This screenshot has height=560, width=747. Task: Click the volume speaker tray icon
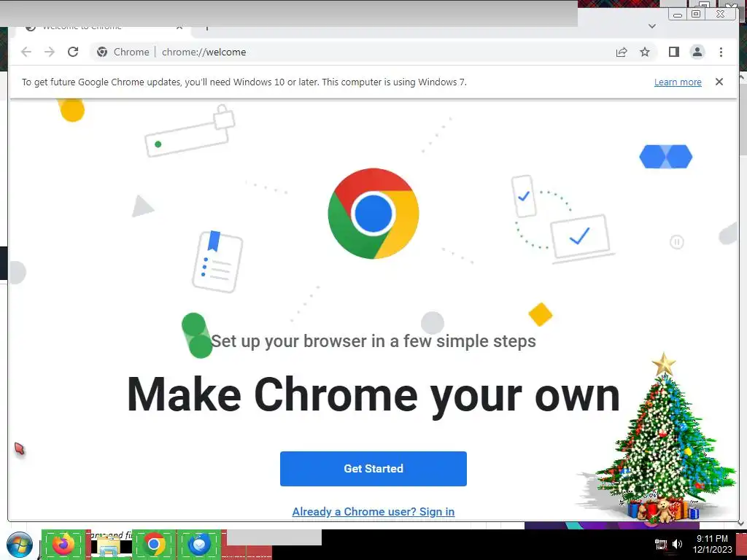click(x=678, y=544)
